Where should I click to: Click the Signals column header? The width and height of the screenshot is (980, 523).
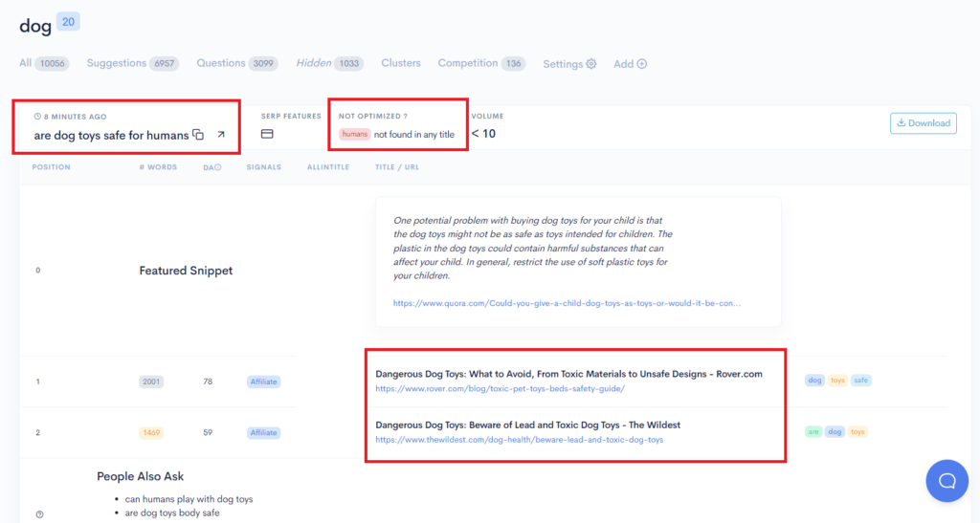point(264,167)
